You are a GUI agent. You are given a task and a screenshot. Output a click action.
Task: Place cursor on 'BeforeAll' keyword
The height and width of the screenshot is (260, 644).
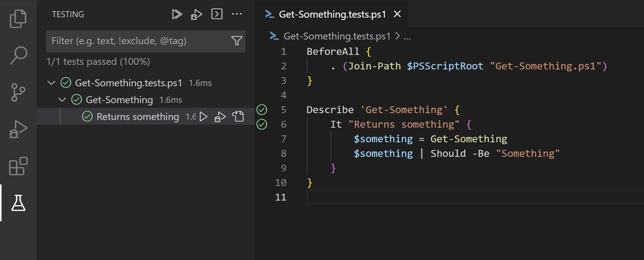click(333, 51)
